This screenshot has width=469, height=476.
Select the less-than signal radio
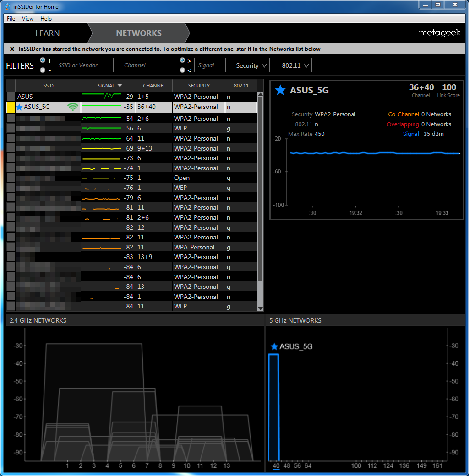(x=182, y=70)
